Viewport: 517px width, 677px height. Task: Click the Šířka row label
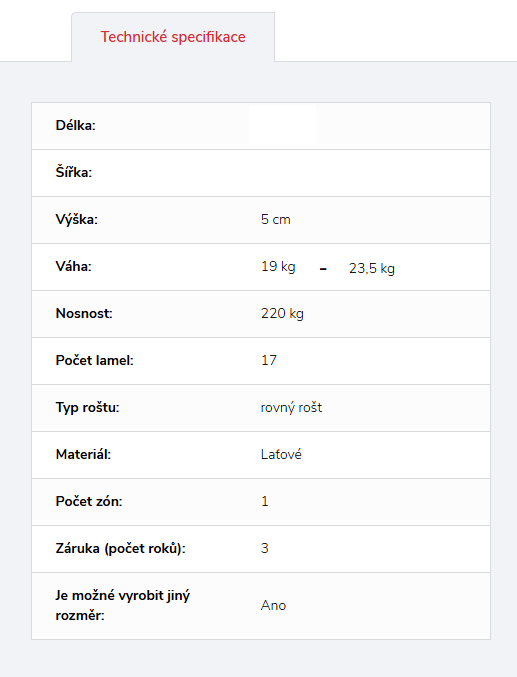pyautogui.click(x=74, y=173)
